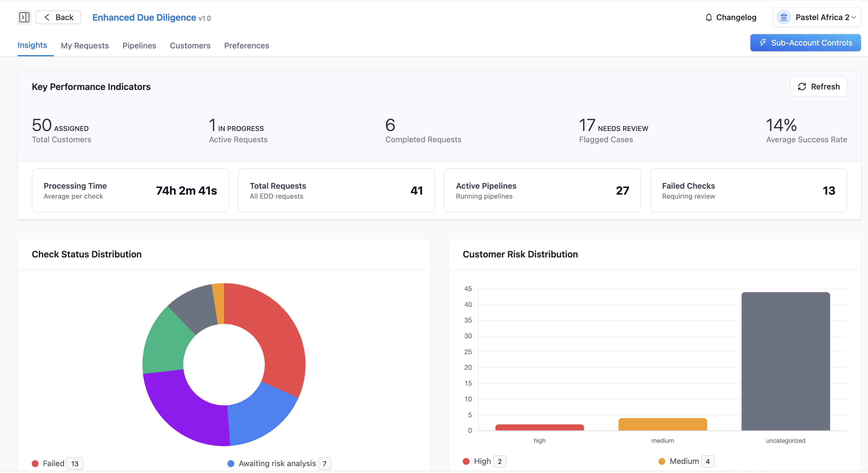Click the lightning bolt on Sub-Account Controls
The image size is (868, 473).
763,43
